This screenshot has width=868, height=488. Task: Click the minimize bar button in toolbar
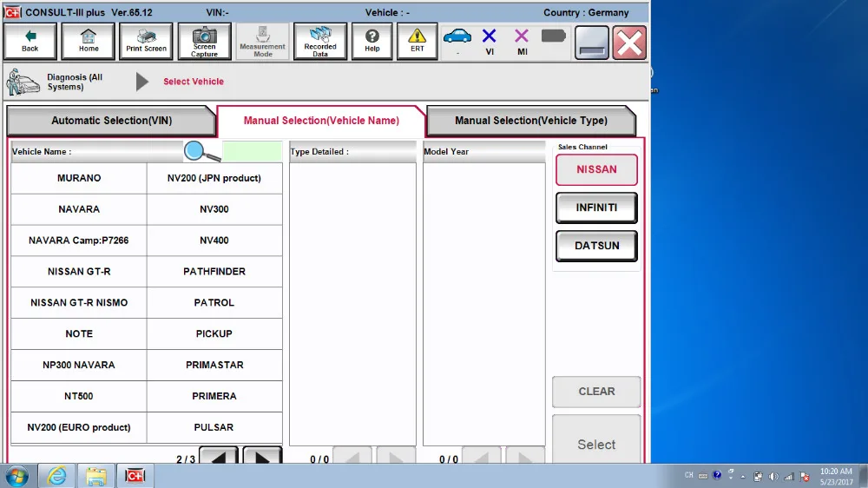(592, 42)
